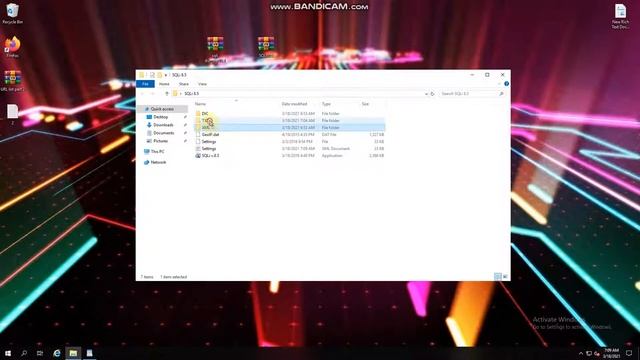
Task: Click the search magnifier in Explorer
Action: 501,93
